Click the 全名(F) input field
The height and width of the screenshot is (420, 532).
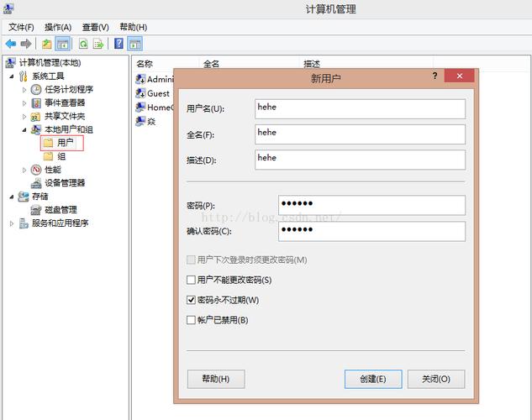(x=360, y=134)
